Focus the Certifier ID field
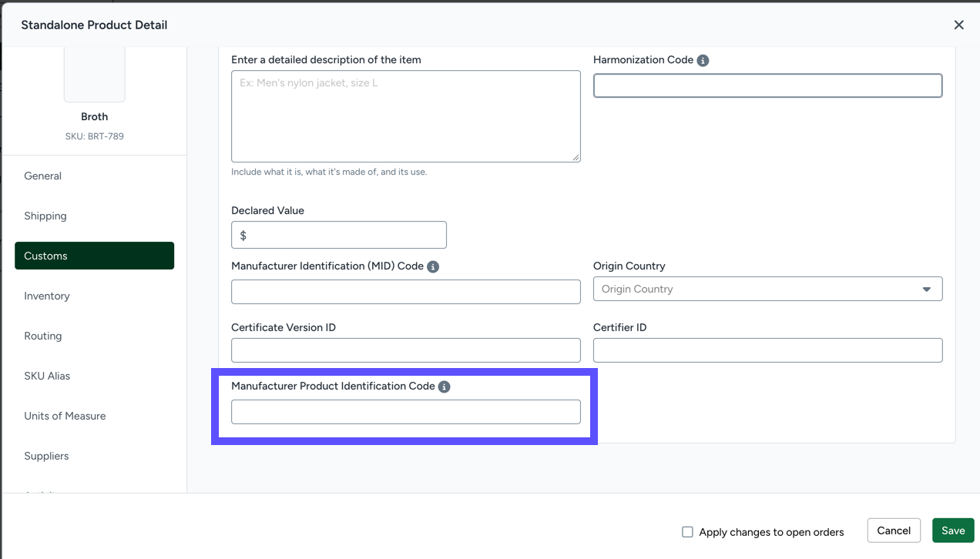Screen dimensions: 980x559 (767, 350)
